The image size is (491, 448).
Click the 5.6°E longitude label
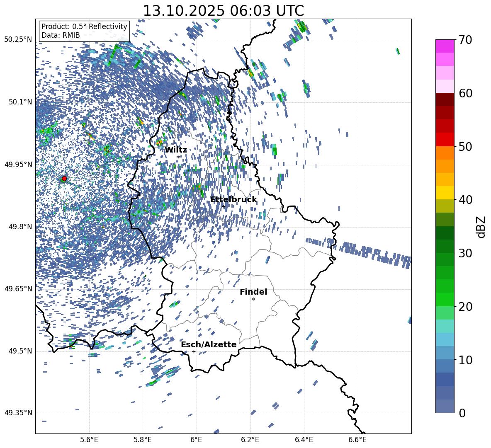coord(89,440)
